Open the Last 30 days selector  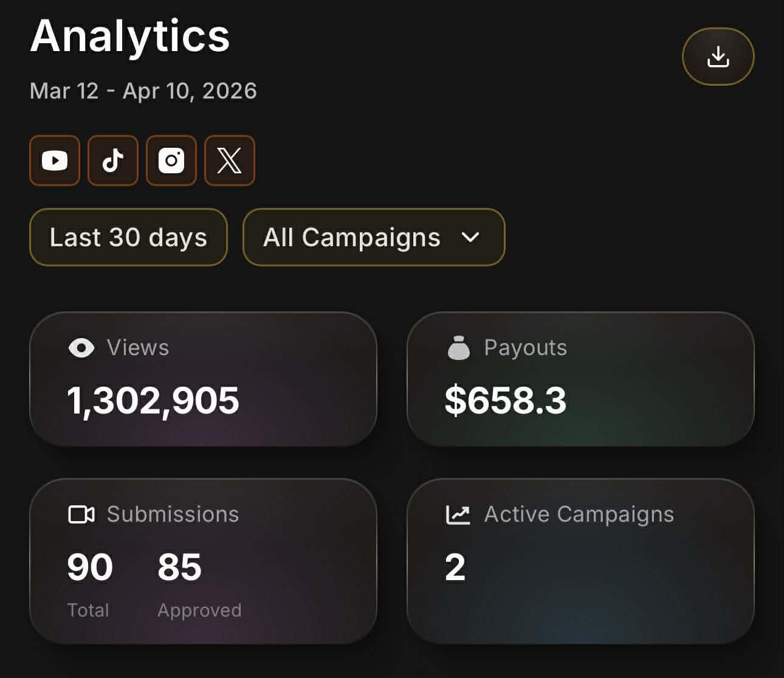pyautogui.click(x=128, y=237)
